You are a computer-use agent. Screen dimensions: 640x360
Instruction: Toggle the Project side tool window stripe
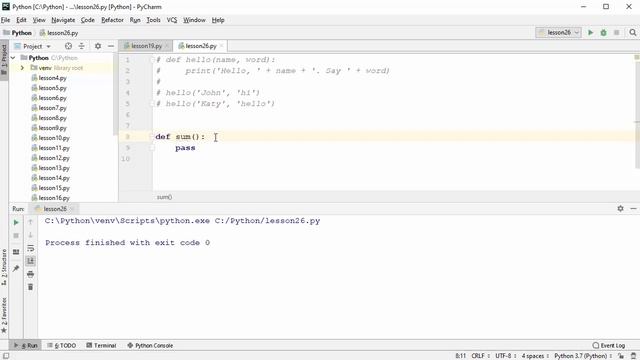(x=4, y=59)
